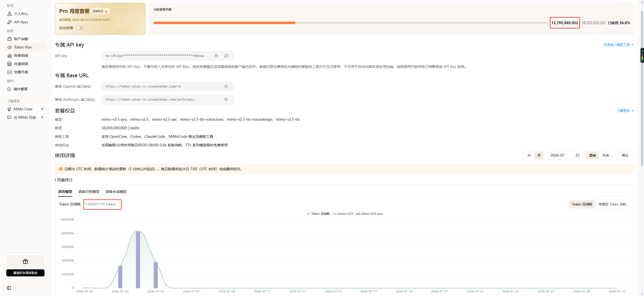644x296 pixels.
Task: Click the key icon beside API Keys
Action: pos(10,22)
